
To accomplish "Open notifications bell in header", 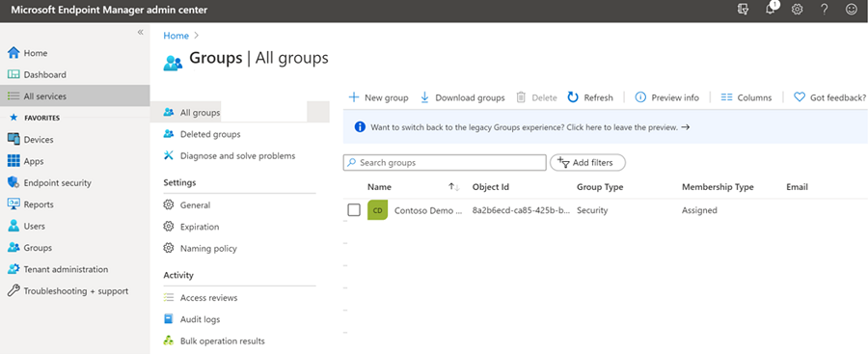I will (x=770, y=10).
